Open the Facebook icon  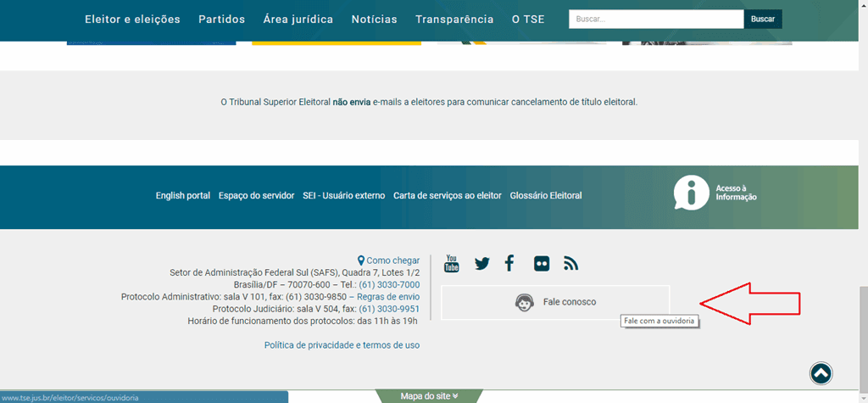click(x=509, y=263)
